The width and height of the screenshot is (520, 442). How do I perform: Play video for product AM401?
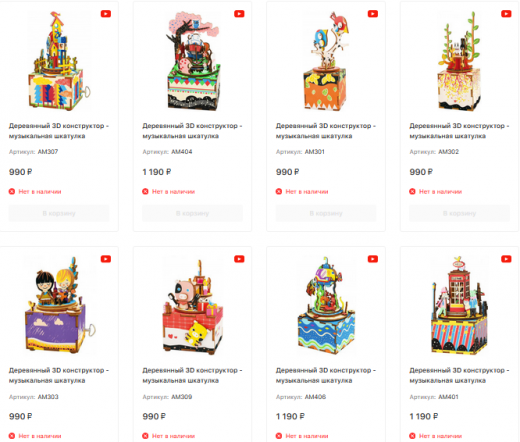pos(506,259)
